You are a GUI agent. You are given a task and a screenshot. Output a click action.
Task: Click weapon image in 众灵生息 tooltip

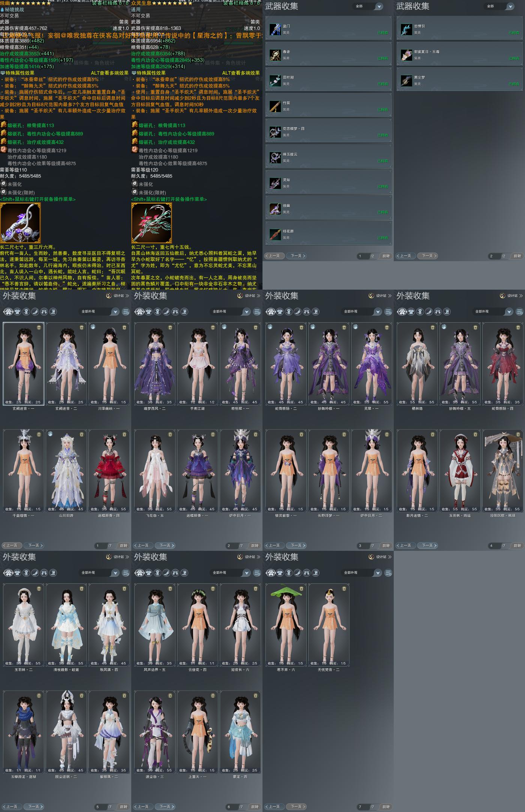[151, 223]
